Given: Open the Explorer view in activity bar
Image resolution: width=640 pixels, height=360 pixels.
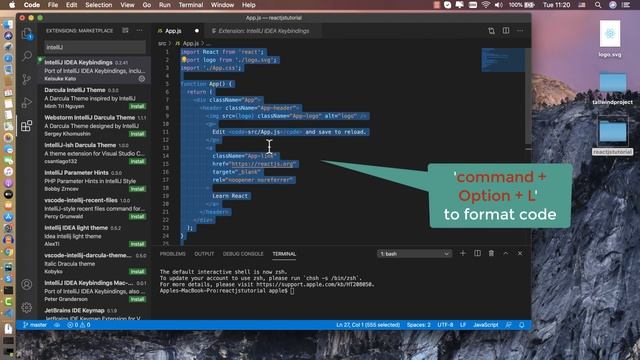Looking at the screenshot, I should point(27,33).
